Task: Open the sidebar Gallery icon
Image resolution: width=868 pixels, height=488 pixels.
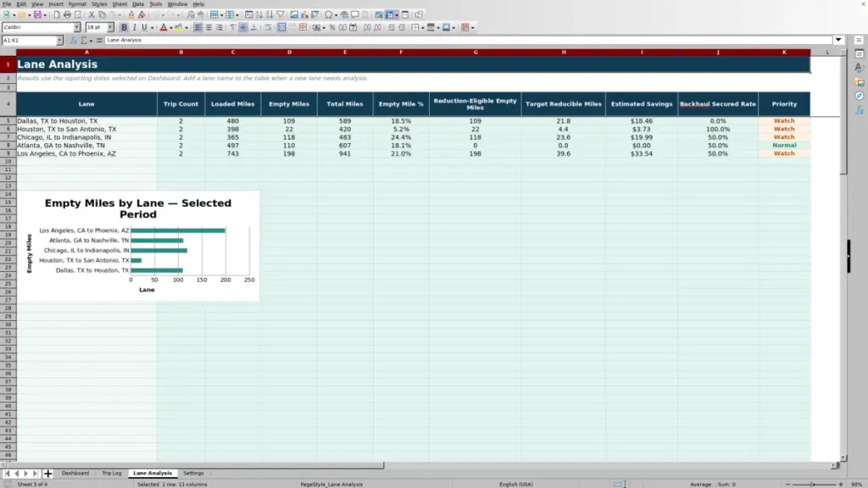Action: click(x=860, y=82)
